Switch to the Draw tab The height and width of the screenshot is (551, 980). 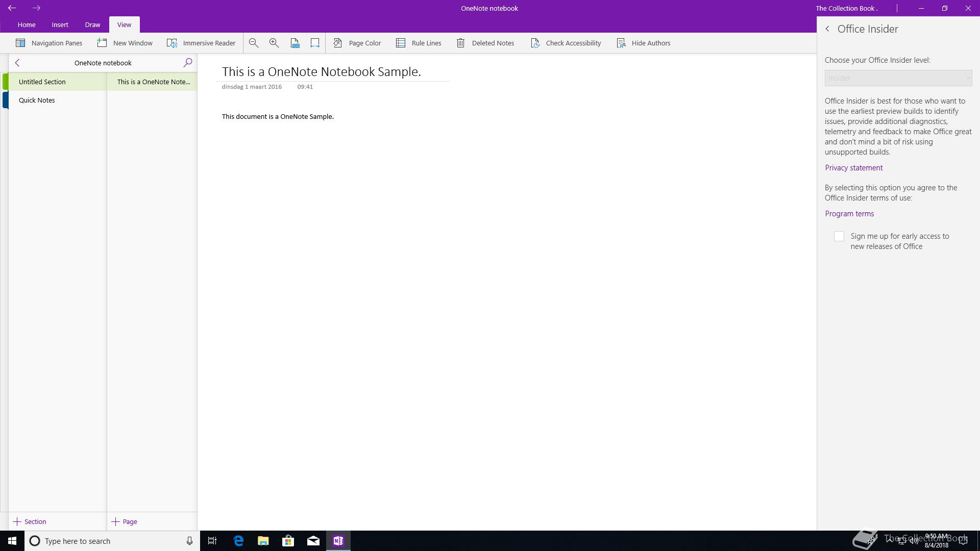coord(92,24)
